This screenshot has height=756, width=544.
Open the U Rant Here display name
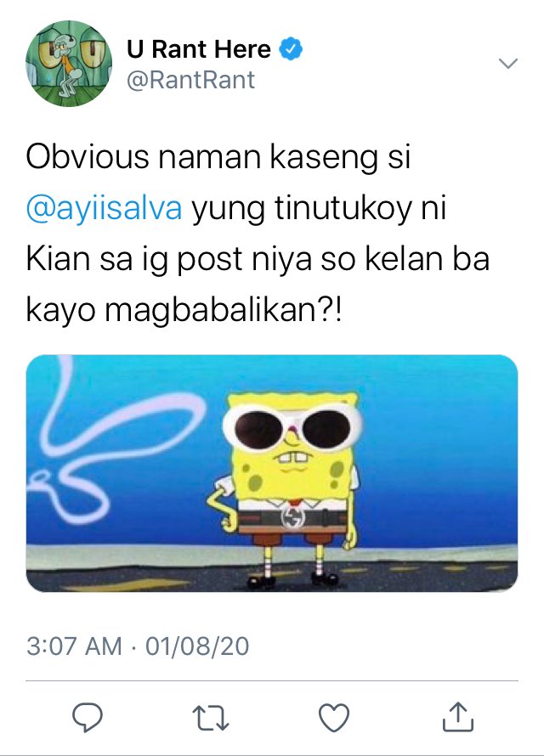(199, 49)
